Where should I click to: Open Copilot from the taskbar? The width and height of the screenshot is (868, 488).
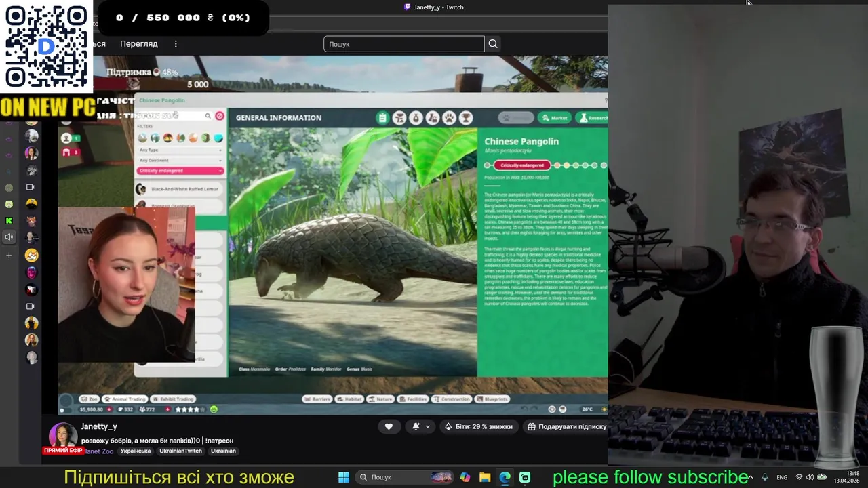coord(465,477)
